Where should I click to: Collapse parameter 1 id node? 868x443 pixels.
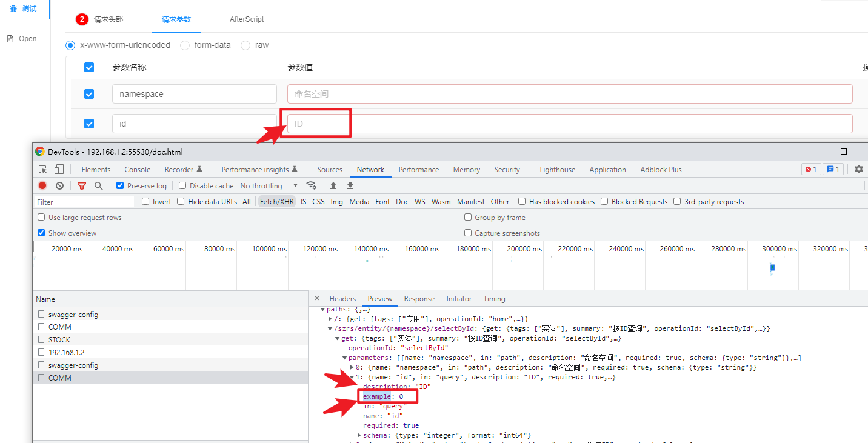(352, 377)
